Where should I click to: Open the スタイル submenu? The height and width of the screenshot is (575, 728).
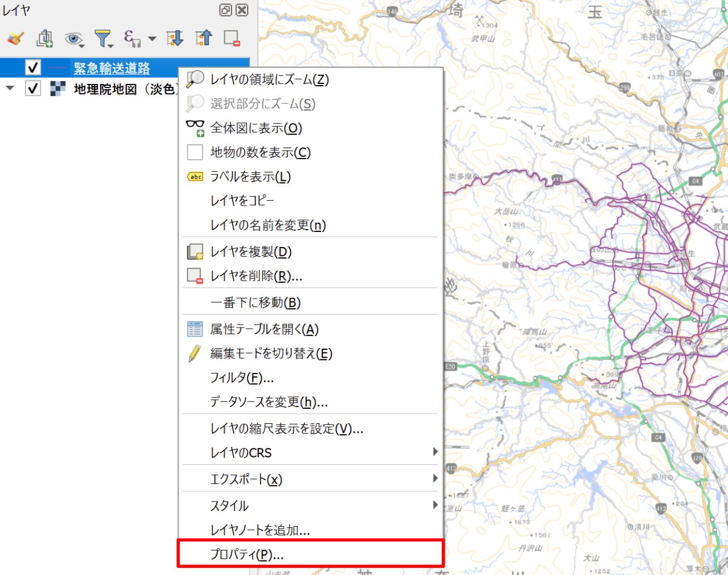click(310, 505)
